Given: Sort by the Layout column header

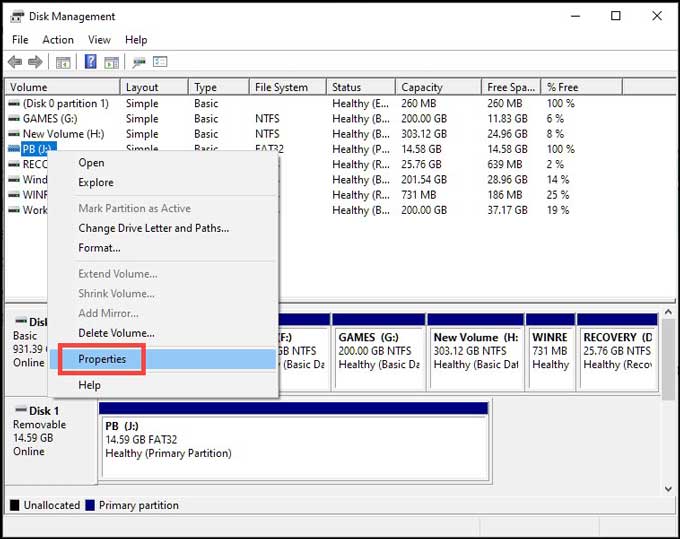Looking at the screenshot, I should (154, 87).
